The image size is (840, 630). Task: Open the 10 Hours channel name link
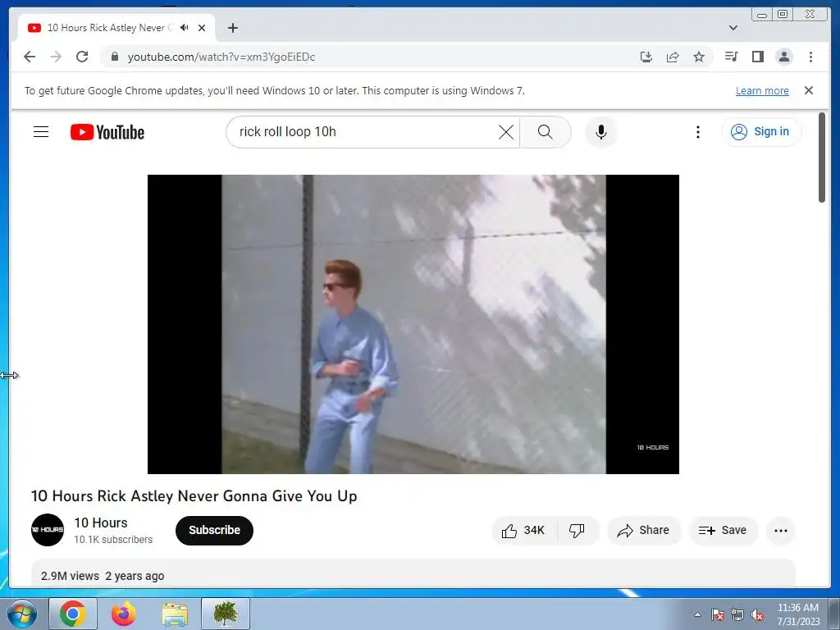coord(101,523)
